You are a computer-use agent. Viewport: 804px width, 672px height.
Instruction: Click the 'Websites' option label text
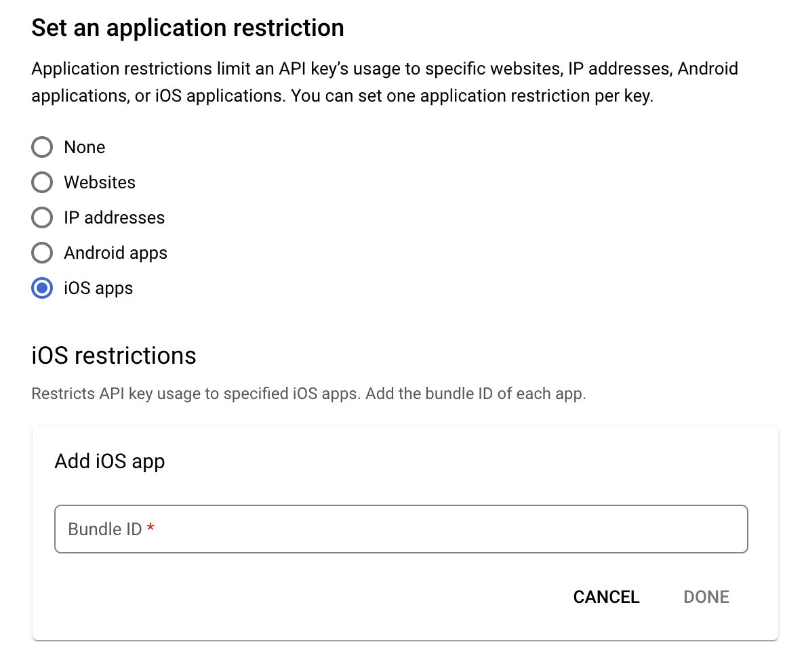click(x=100, y=183)
